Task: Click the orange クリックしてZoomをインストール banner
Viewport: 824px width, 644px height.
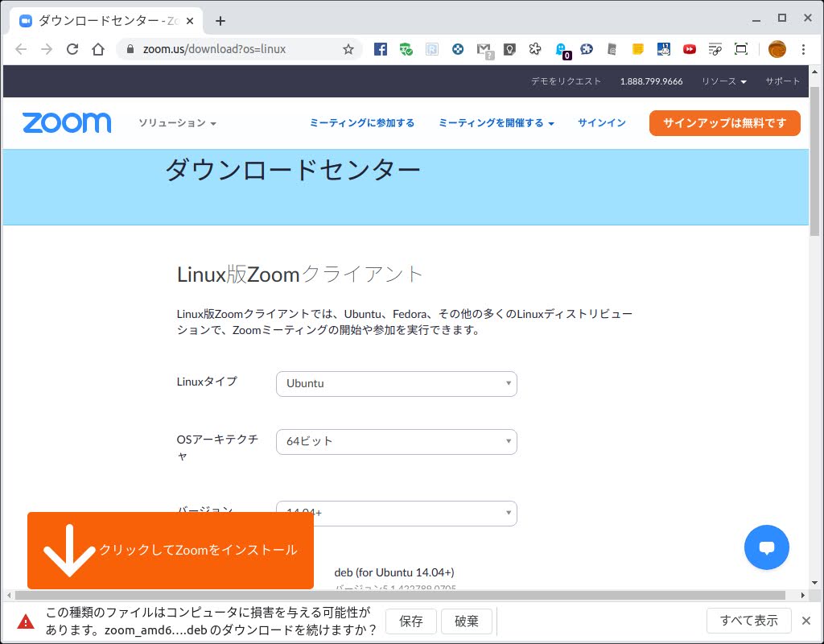Action: (x=171, y=551)
